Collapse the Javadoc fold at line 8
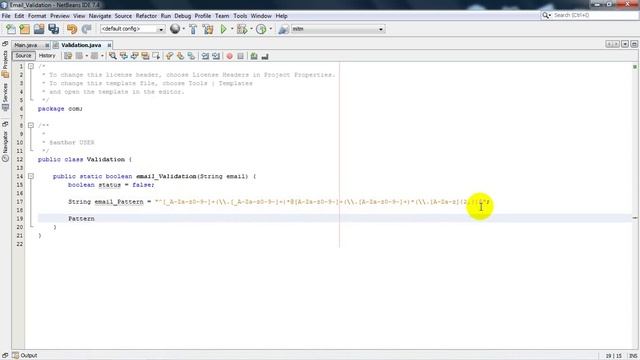 click(x=31, y=125)
